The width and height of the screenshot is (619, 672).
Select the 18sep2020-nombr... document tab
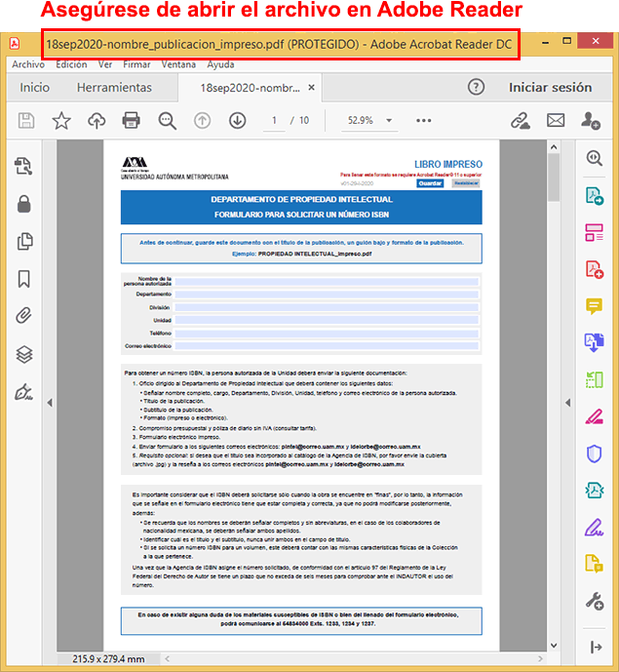[250, 88]
